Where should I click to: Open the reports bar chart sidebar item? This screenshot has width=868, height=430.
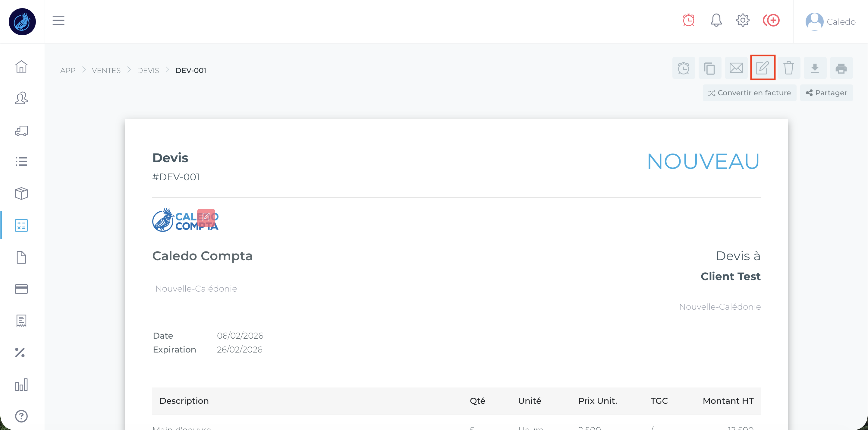click(x=21, y=384)
